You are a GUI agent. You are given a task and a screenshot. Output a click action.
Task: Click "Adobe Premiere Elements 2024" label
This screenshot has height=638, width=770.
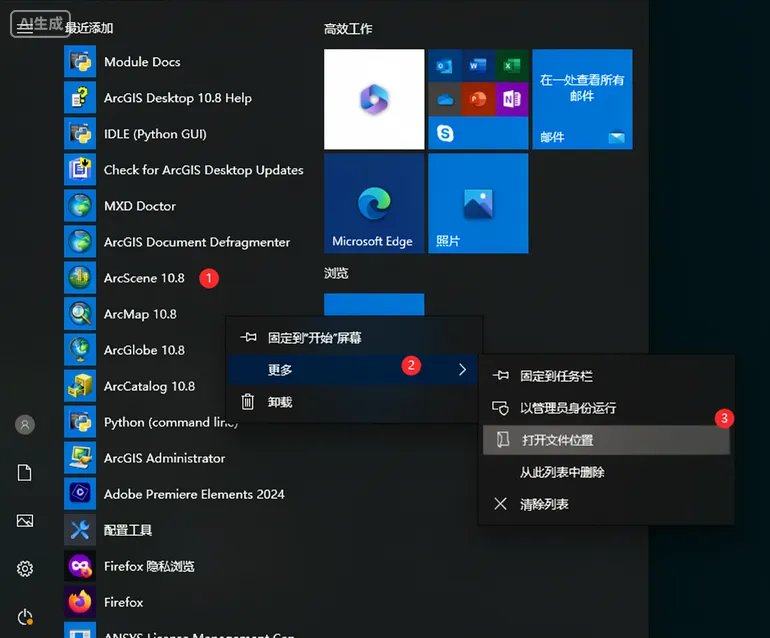click(x=194, y=494)
